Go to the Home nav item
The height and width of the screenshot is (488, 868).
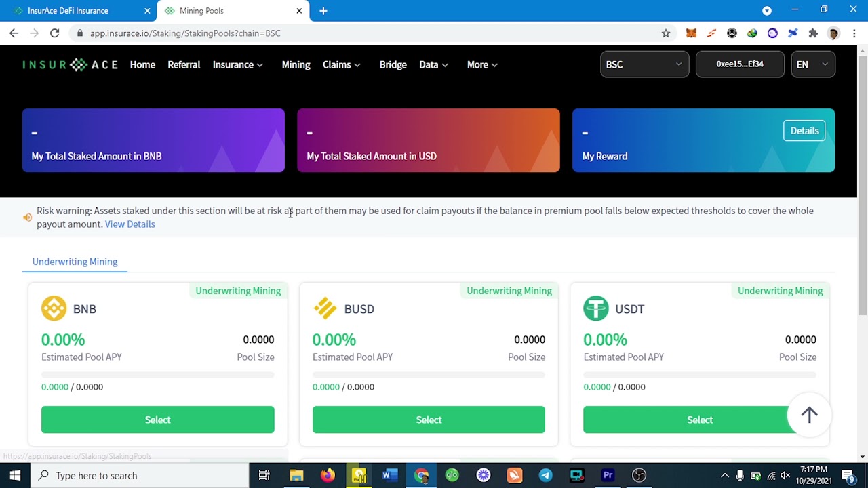(142, 65)
